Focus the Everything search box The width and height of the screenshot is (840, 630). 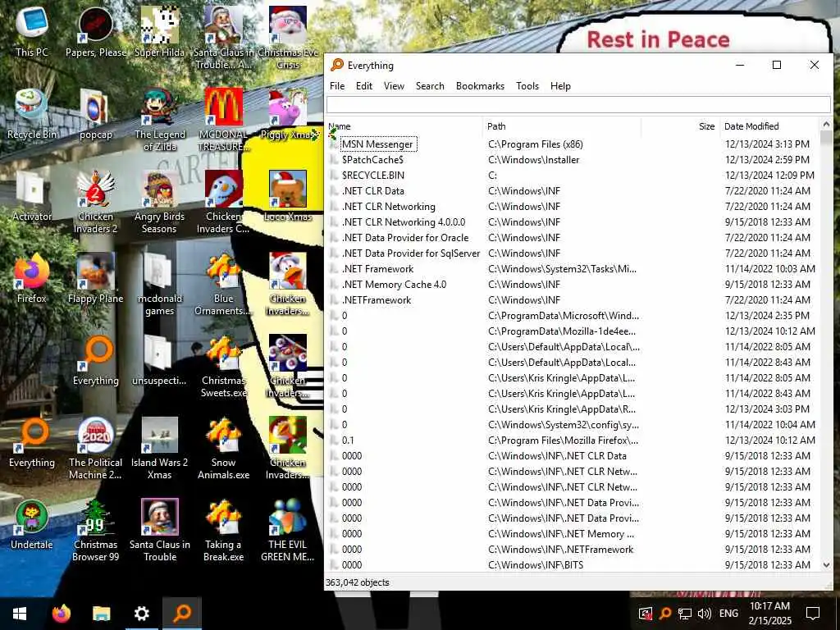(x=578, y=104)
